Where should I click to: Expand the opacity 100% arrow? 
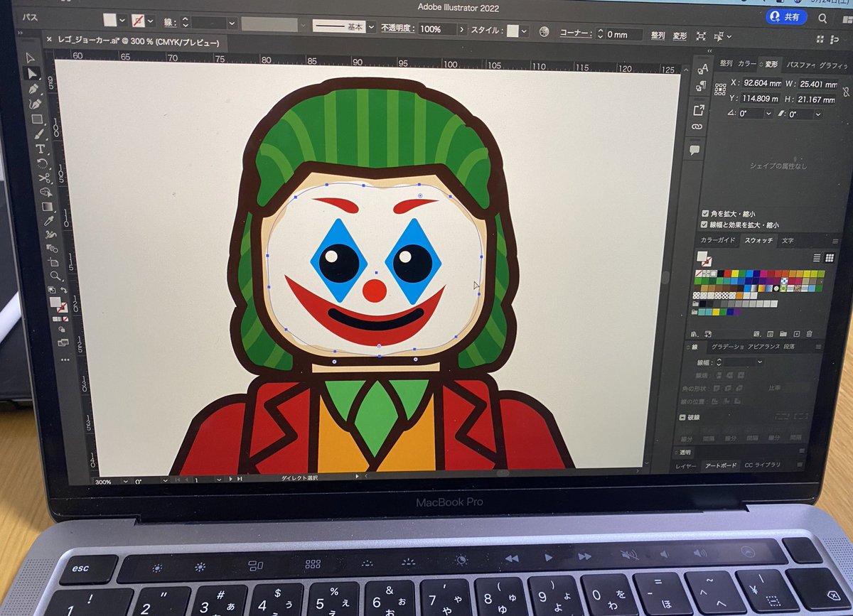[462, 30]
